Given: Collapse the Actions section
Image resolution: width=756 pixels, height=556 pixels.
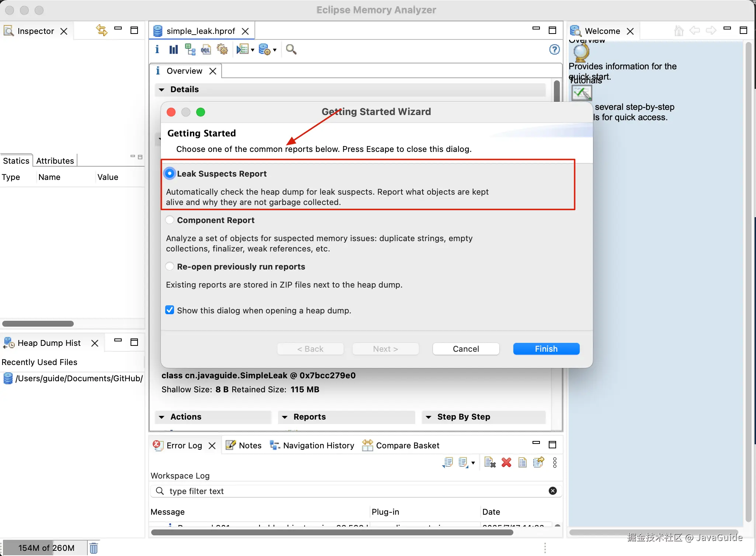Looking at the screenshot, I should pyautogui.click(x=162, y=417).
